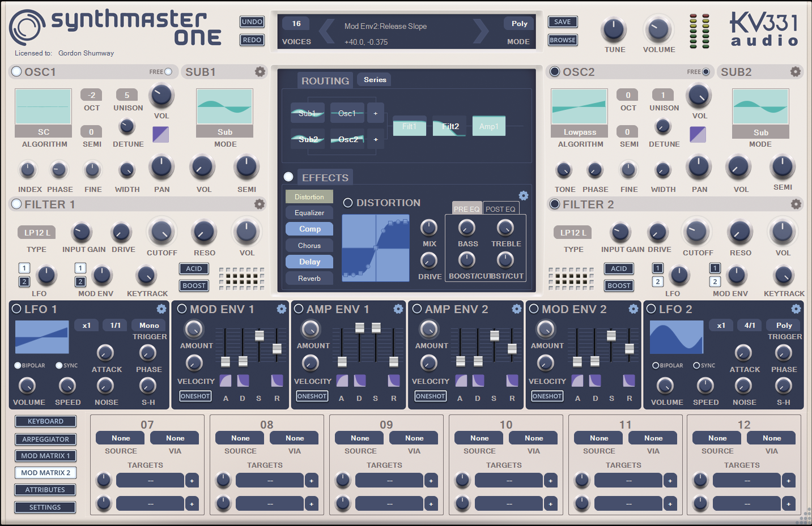Viewport: 812px width, 526px height.
Task: Select POST EQ tab
Action: [500, 208]
